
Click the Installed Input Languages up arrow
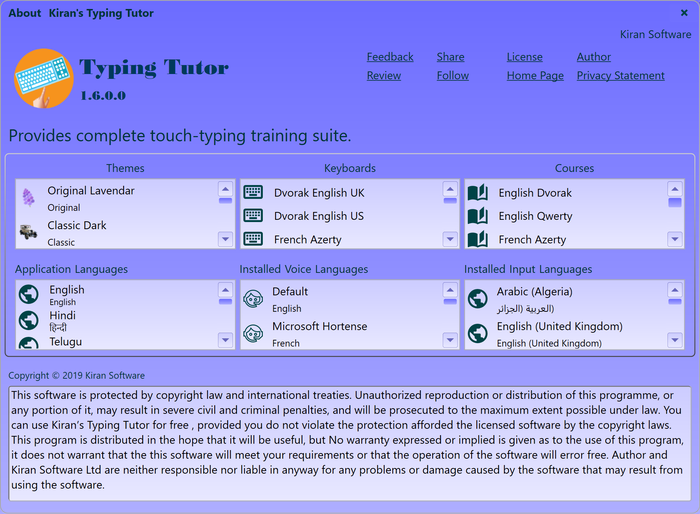coord(675,290)
